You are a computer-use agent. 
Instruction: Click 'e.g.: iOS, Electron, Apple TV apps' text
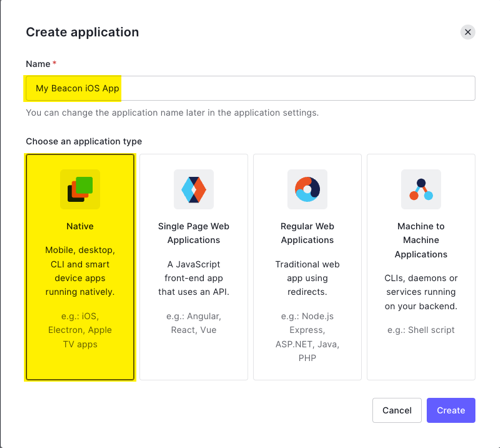click(80, 330)
